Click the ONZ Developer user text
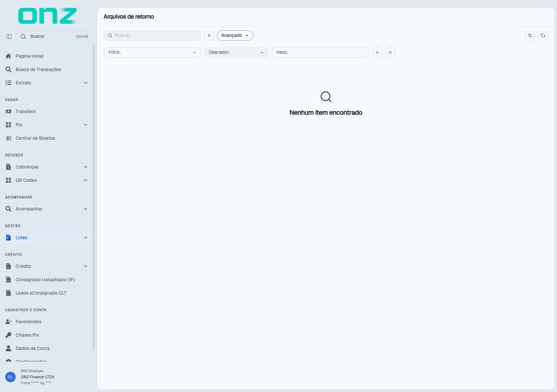557x392 pixels. click(32, 371)
